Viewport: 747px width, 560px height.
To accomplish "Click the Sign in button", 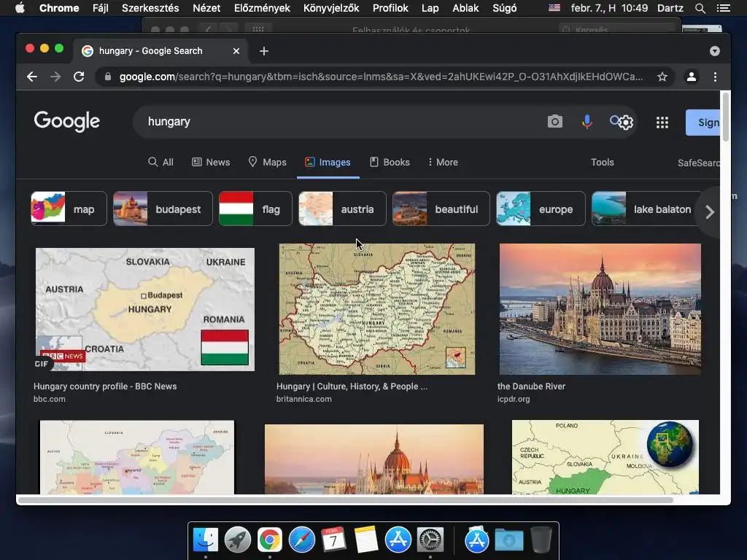I will (703, 122).
